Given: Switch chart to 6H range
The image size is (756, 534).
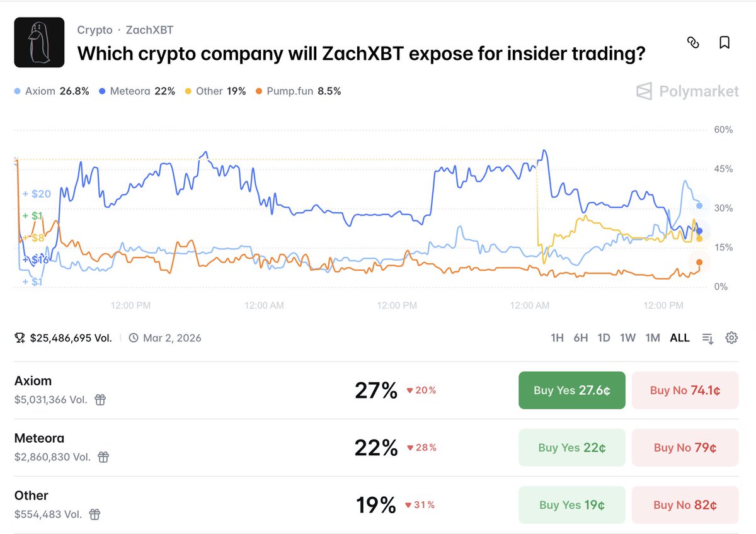Looking at the screenshot, I should pyautogui.click(x=580, y=338).
